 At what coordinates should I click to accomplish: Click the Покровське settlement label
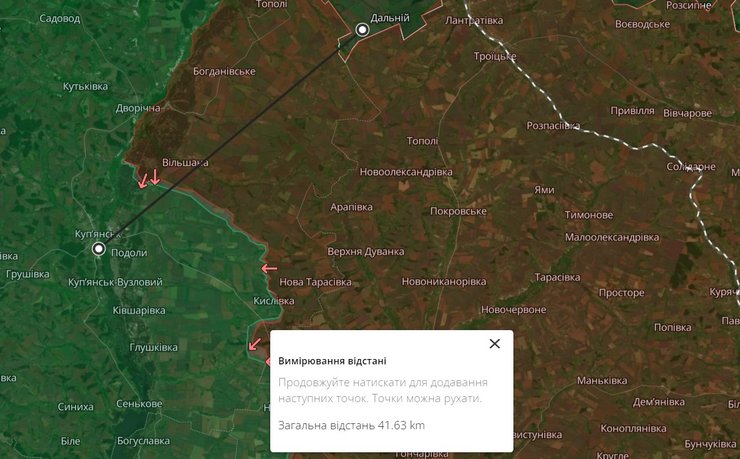tap(458, 211)
